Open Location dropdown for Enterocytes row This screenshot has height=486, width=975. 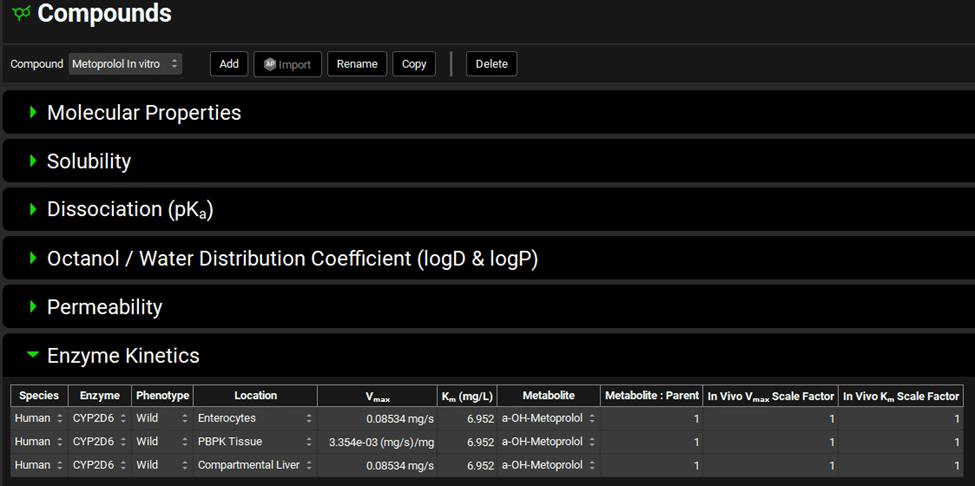tap(255, 418)
